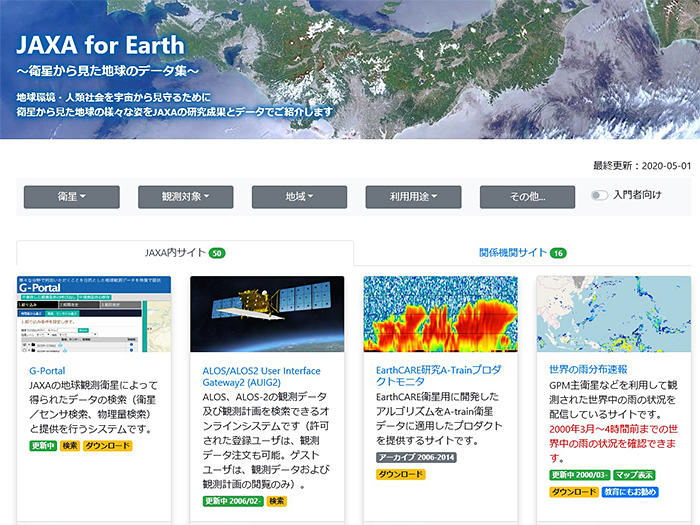The width and height of the screenshot is (700, 525).
Task: Switch to the 関係機関サイト tab
Action: (x=522, y=253)
